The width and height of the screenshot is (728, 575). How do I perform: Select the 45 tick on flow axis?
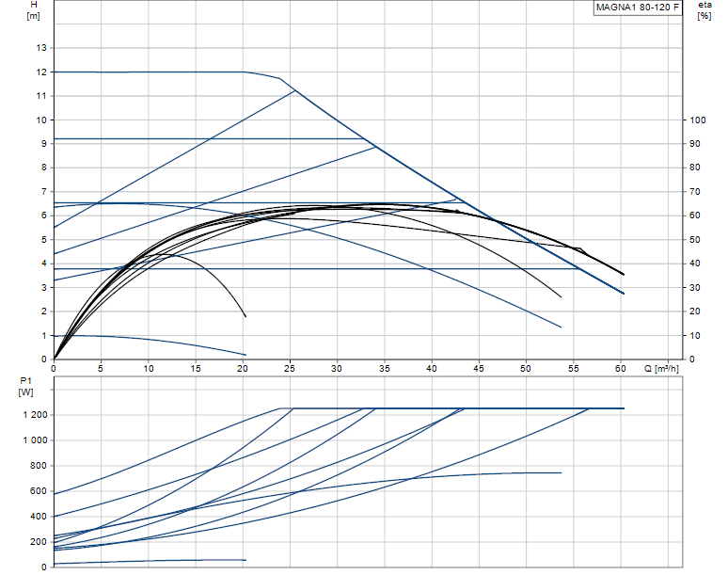coord(479,369)
